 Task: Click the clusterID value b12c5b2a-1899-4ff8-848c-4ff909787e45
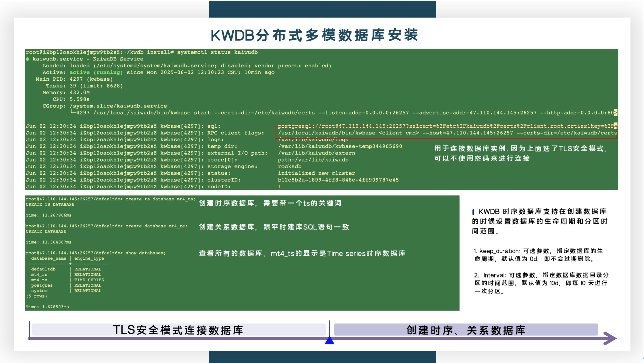pos(338,180)
